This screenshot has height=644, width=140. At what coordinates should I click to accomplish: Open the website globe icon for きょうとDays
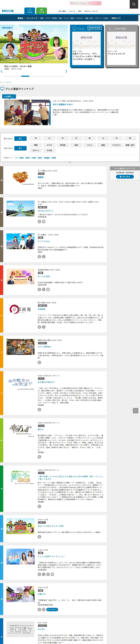pyautogui.click(x=39, y=257)
